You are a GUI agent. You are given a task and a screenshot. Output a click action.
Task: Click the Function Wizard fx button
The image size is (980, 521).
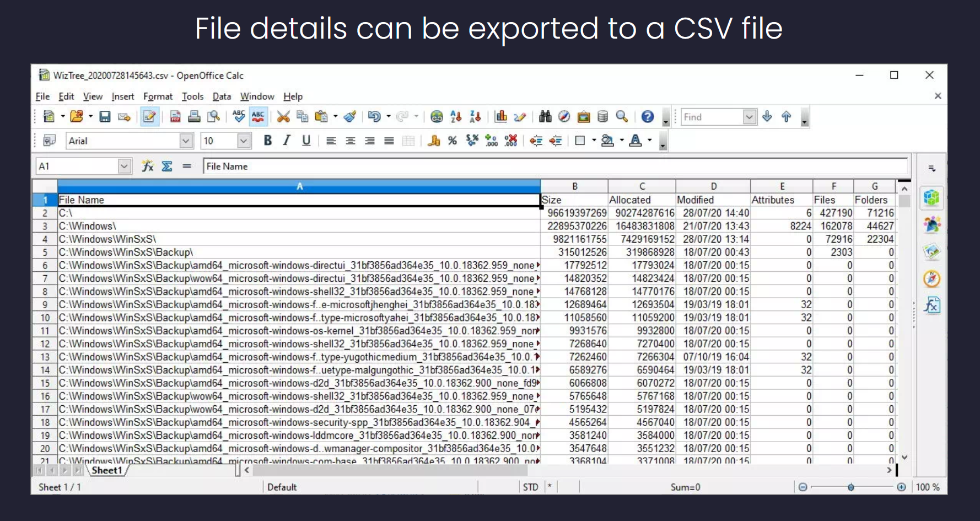(148, 166)
